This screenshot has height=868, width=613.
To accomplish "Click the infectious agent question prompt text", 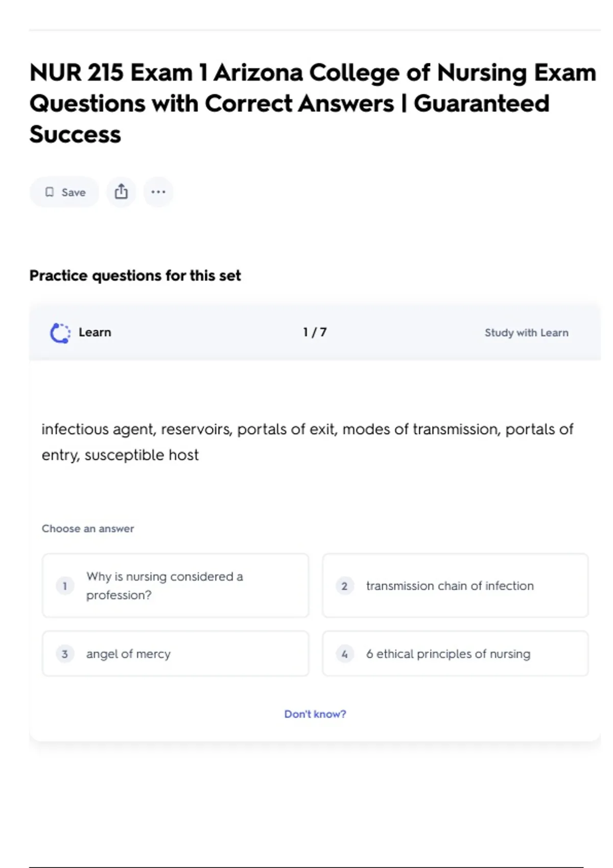I will click(307, 442).
